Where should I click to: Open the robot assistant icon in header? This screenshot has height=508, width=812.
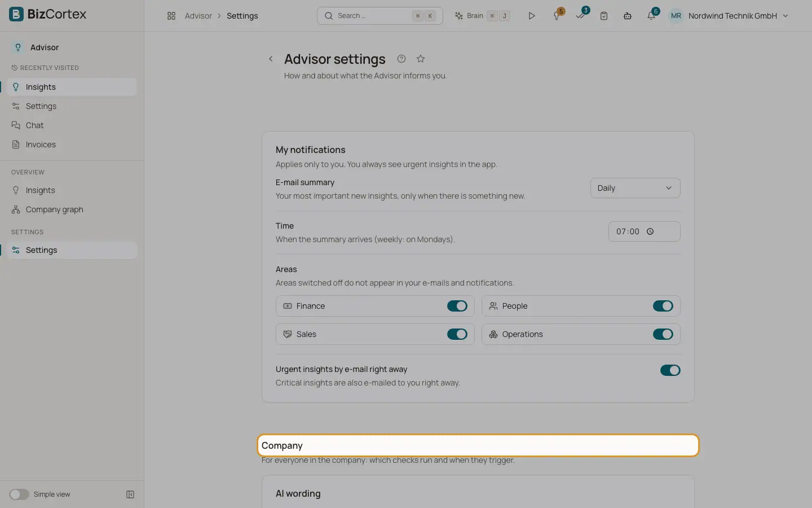pyautogui.click(x=628, y=16)
